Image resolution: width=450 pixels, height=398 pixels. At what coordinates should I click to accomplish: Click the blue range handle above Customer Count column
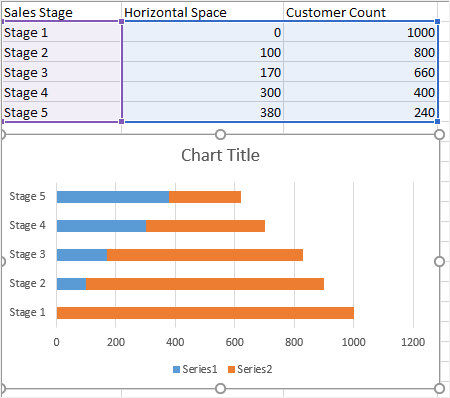pyautogui.click(x=438, y=22)
